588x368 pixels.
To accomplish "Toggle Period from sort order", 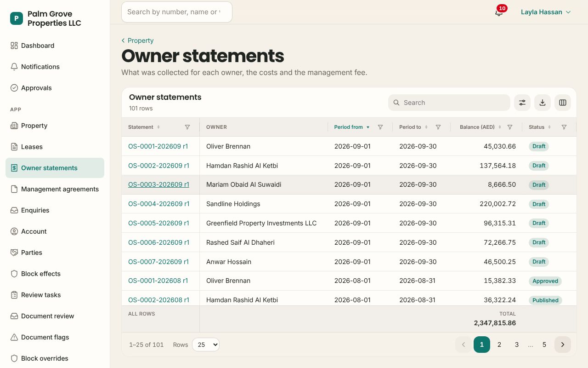I will pos(352,127).
